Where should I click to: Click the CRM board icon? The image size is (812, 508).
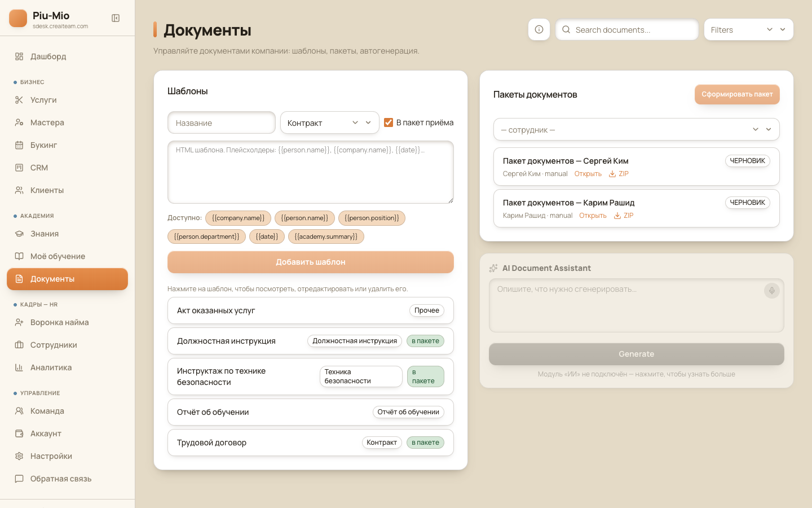(x=19, y=168)
